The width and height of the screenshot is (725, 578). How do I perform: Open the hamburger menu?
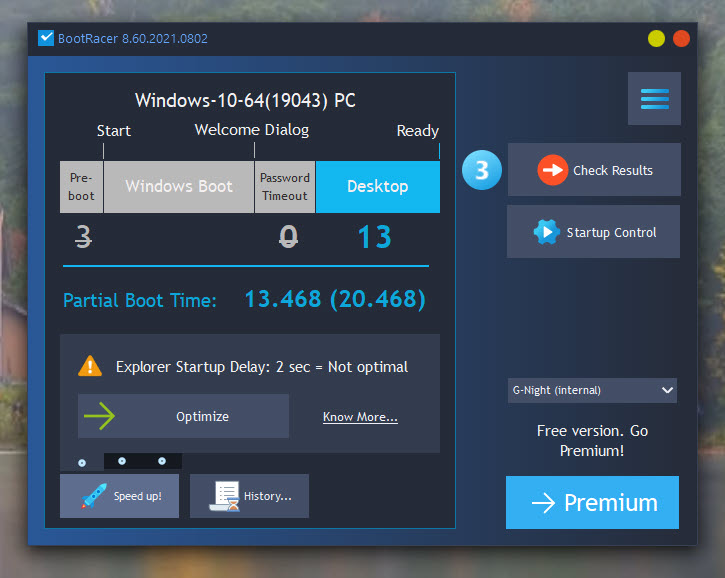coord(654,98)
